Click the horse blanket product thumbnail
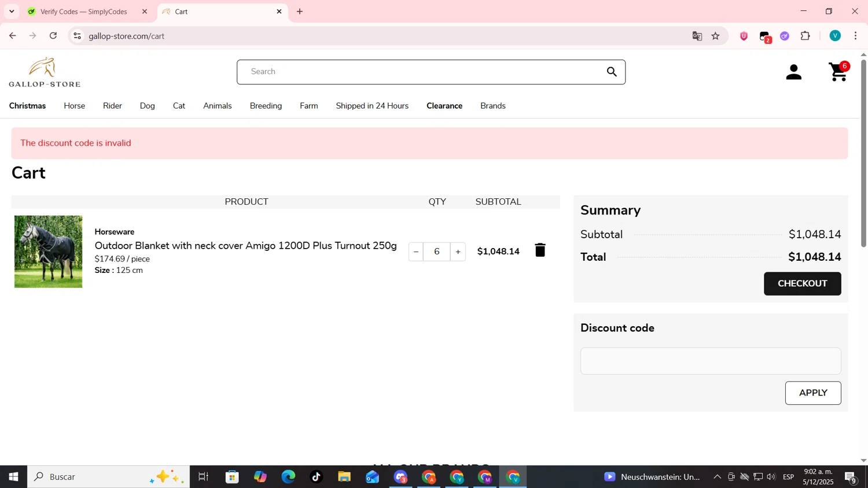The width and height of the screenshot is (868, 488). (x=48, y=252)
